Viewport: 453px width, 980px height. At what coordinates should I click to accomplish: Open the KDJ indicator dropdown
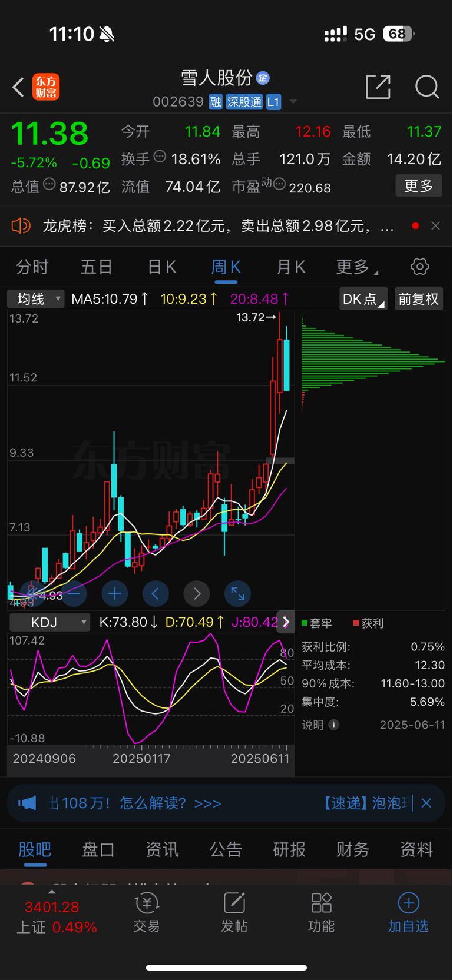50,622
